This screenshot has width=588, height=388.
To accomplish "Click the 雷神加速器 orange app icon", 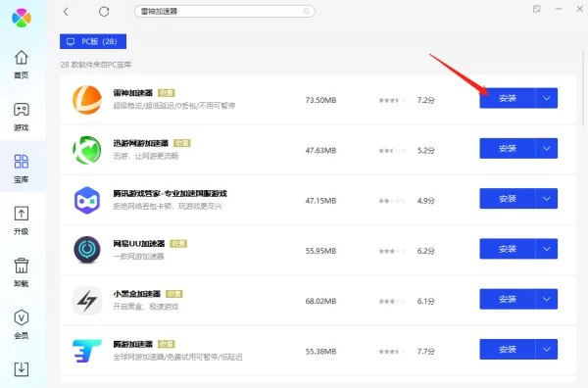I will click(x=87, y=100).
